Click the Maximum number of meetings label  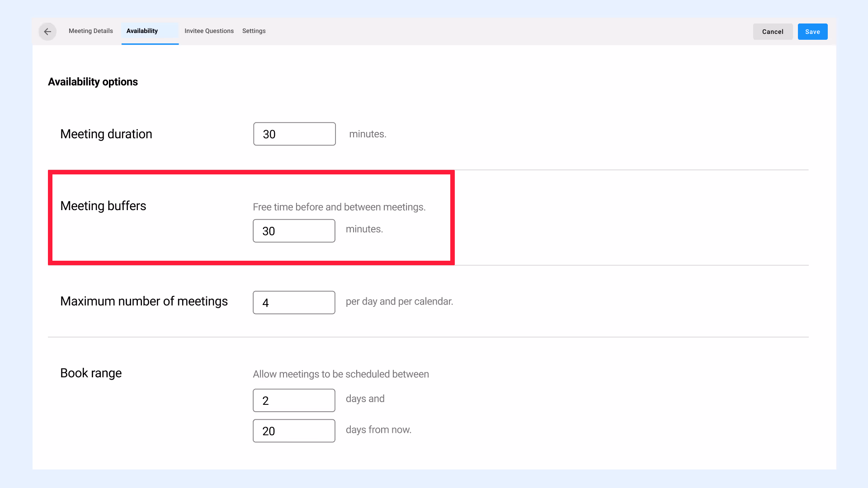click(144, 301)
